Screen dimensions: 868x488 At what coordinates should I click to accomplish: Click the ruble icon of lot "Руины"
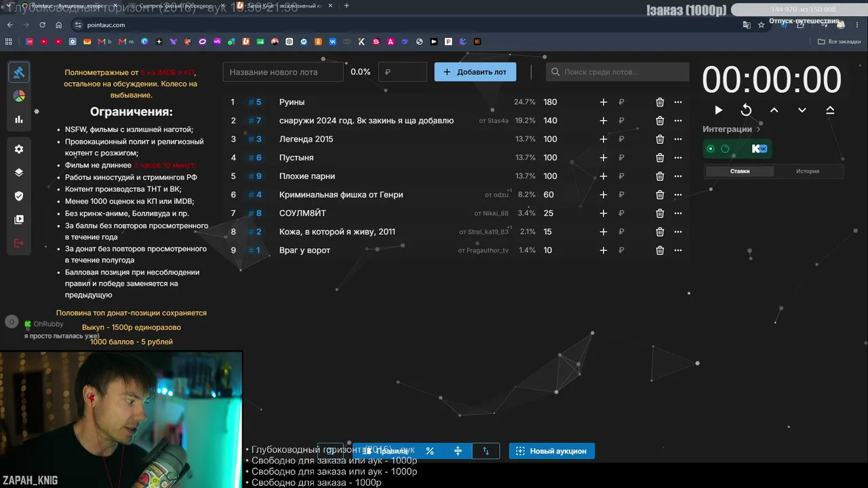pyautogui.click(x=621, y=102)
